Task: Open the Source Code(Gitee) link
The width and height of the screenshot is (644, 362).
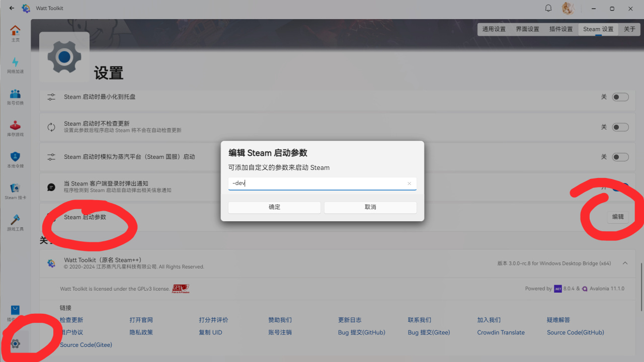Action: click(86, 345)
